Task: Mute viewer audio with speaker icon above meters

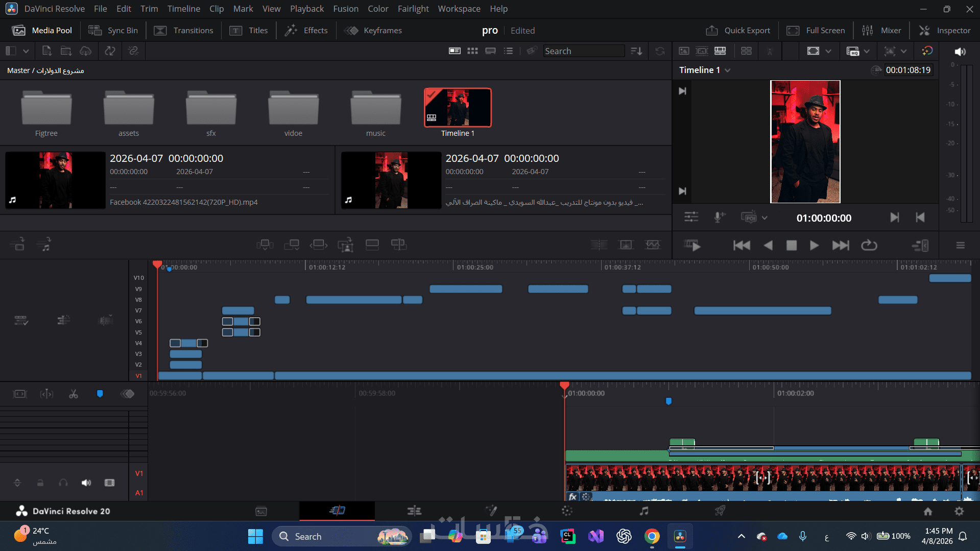Action: pos(960,52)
